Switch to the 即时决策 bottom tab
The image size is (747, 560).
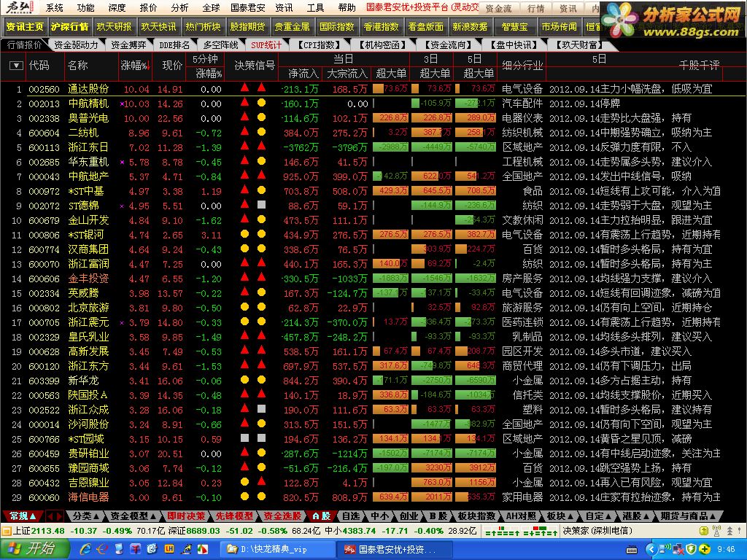pyautogui.click(x=186, y=516)
